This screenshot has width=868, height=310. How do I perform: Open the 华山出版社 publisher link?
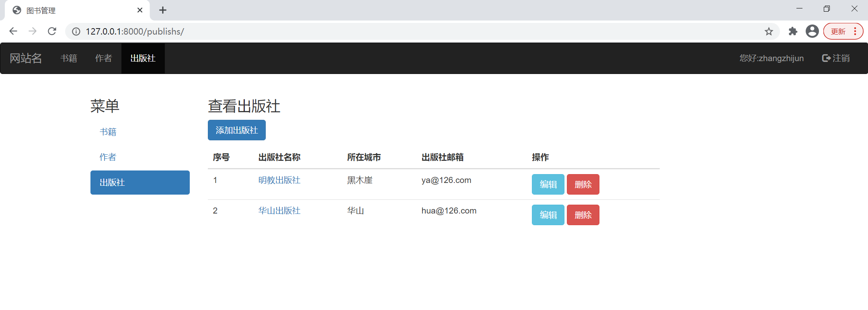[279, 211]
